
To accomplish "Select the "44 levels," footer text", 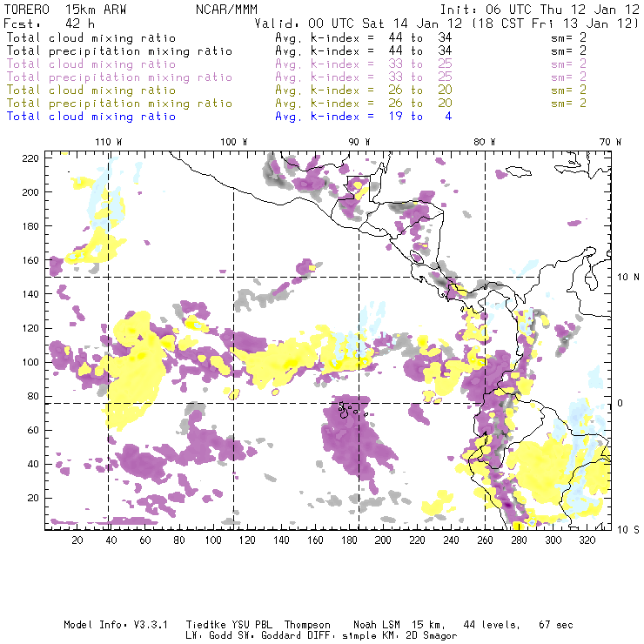I will (x=492, y=625).
